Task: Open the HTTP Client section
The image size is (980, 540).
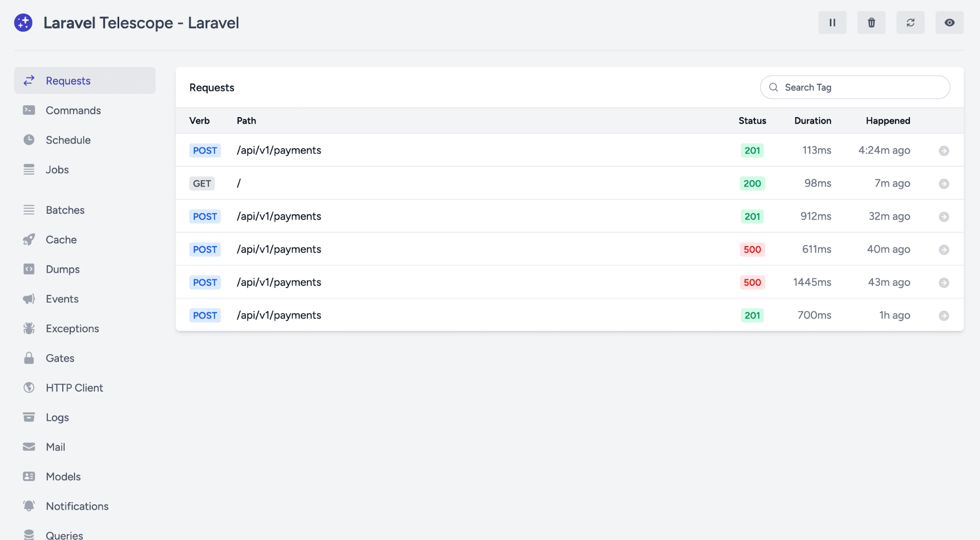Action: click(74, 388)
